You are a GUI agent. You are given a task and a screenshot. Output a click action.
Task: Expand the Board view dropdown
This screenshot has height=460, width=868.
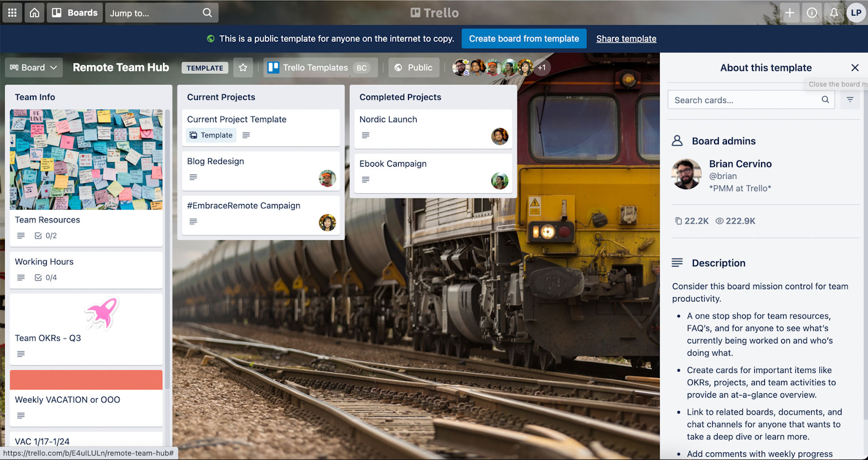coord(34,67)
